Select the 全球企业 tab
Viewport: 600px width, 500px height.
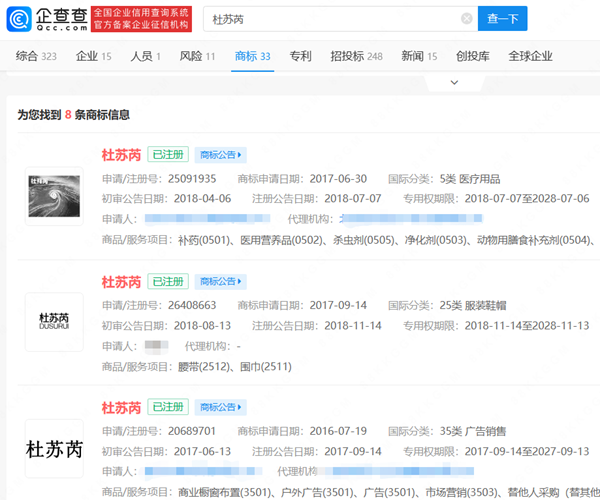(530, 57)
